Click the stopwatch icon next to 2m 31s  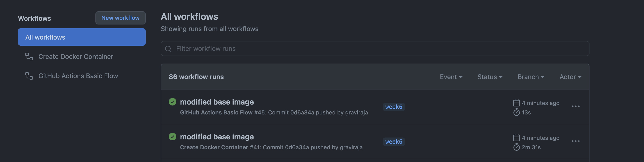516,147
